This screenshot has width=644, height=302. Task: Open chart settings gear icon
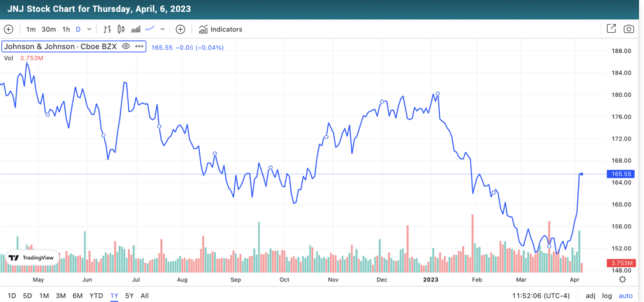(x=622, y=280)
